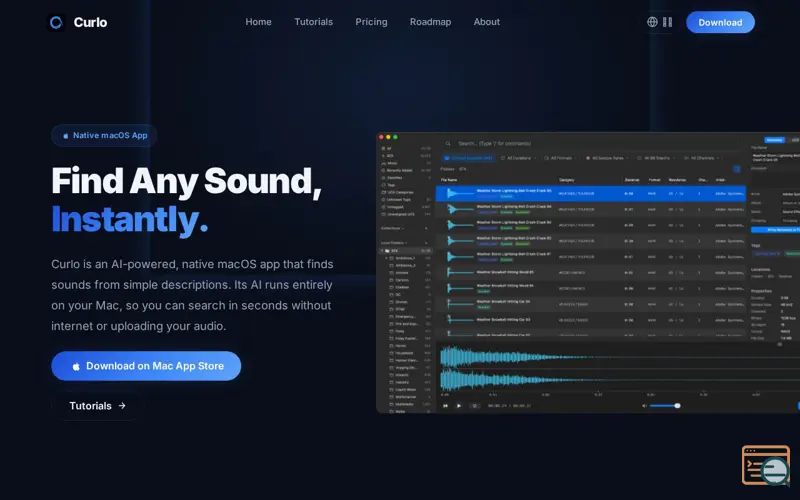800x500 pixels.
Task: Sort by the Format column header
Action: coord(654,180)
